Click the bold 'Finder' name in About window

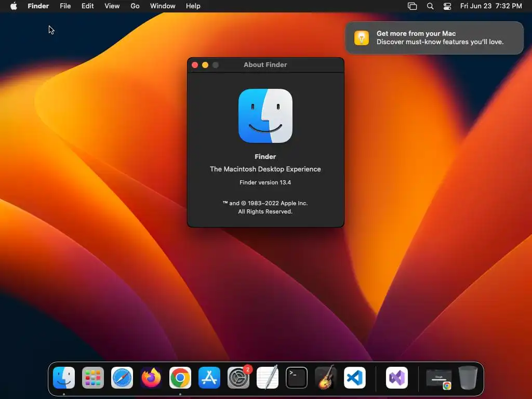click(265, 157)
